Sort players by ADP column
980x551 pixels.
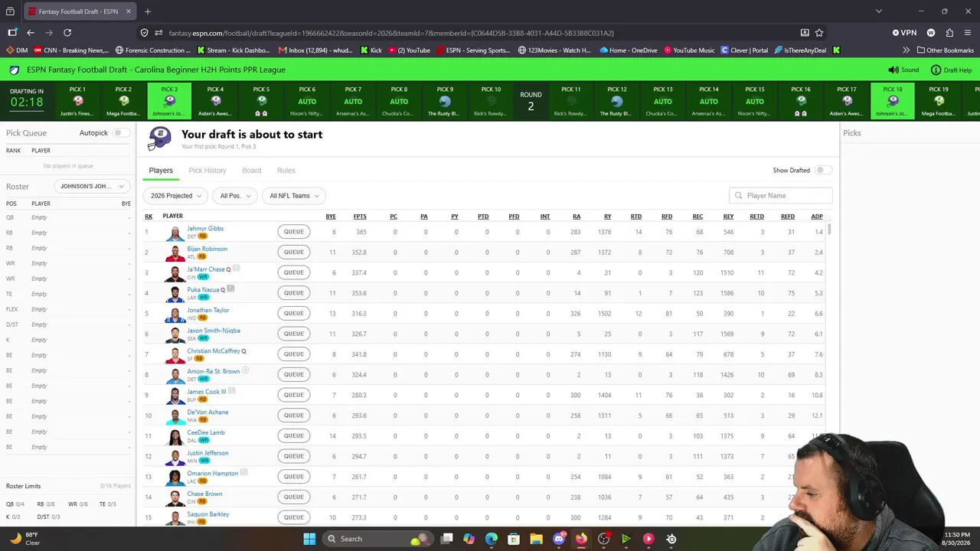817,217
